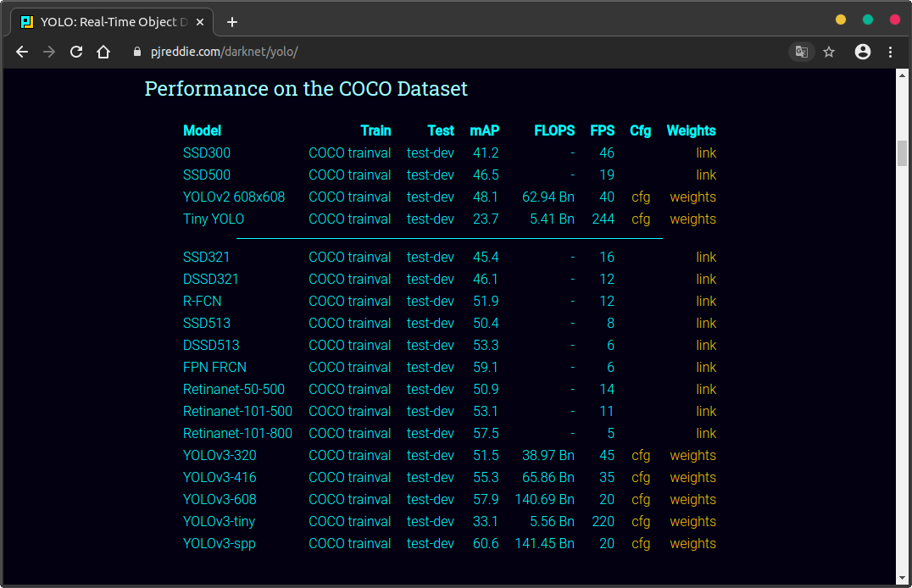Click the vertical scrollbar thumb
Image resolution: width=912 pixels, height=588 pixels.
click(x=902, y=153)
